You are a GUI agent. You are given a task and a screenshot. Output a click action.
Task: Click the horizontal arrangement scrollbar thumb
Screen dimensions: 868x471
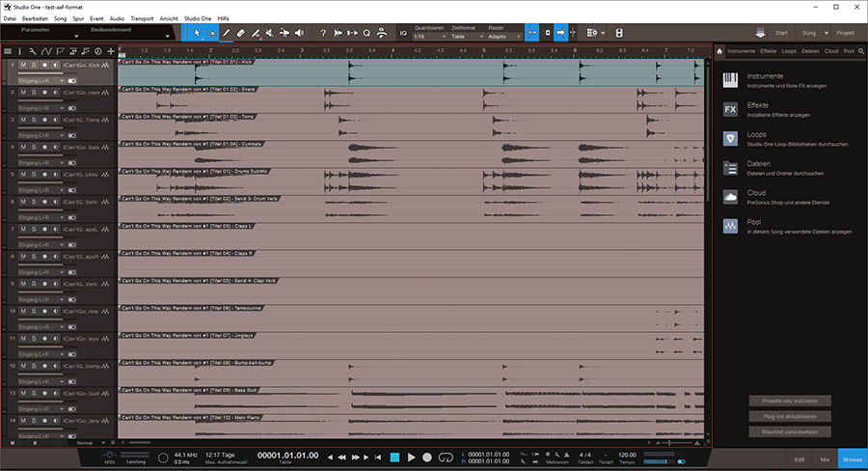(x=140, y=443)
